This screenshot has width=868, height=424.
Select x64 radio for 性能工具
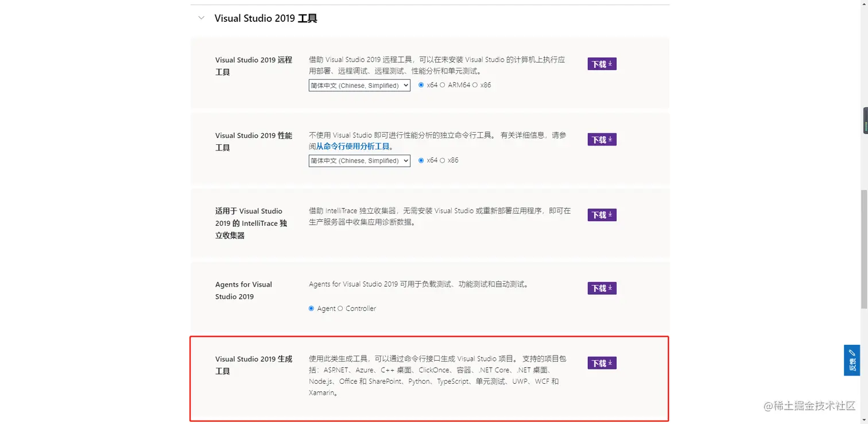click(421, 160)
